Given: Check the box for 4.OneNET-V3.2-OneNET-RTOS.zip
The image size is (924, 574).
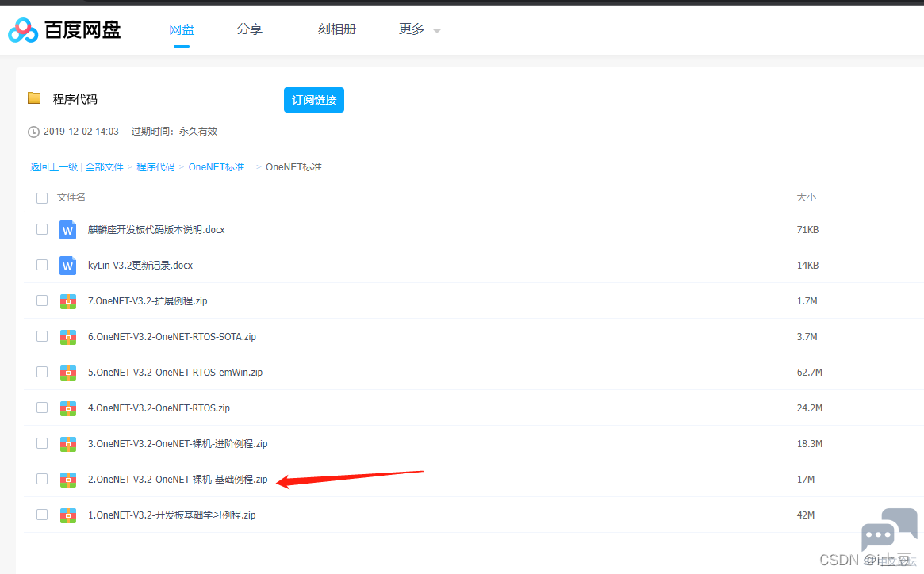Looking at the screenshot, I should click(x=42, y=408).
